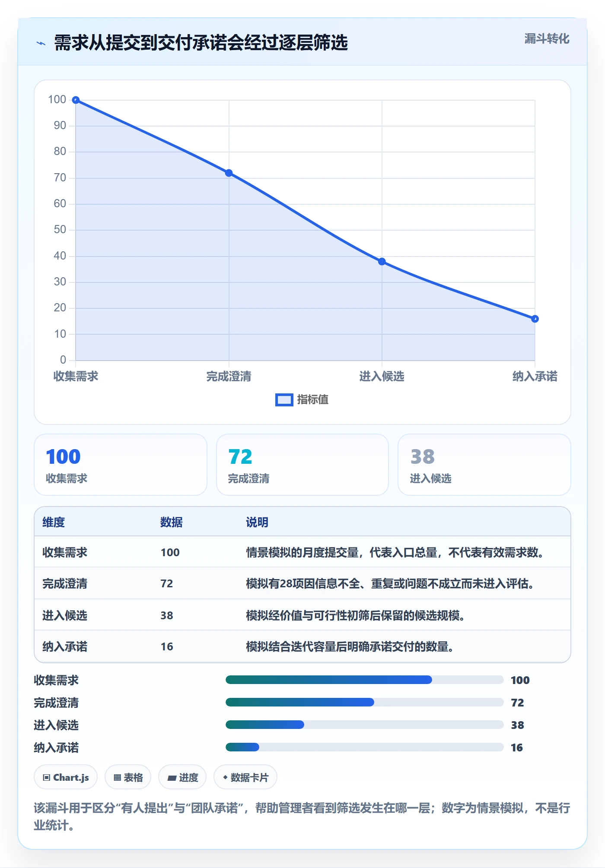The image size is (605, 868).
Task: Select the 完成澄清 cell in the table
Action: click(x=65, y=583)
